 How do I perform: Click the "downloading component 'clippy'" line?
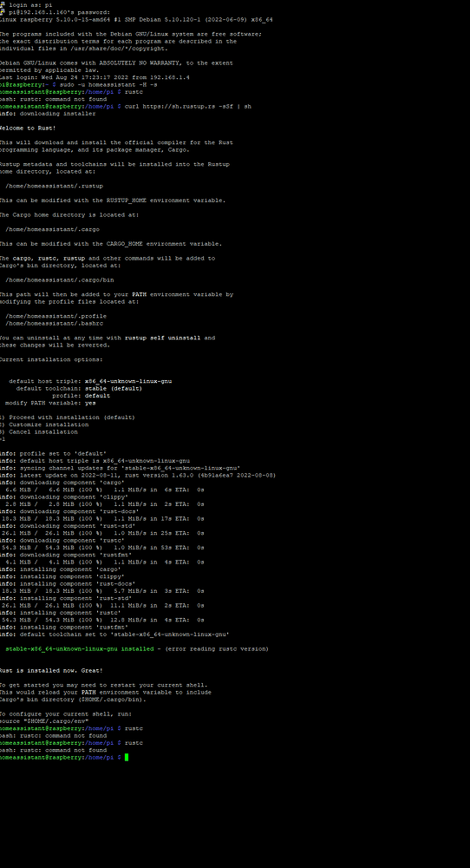pos(64,496)
